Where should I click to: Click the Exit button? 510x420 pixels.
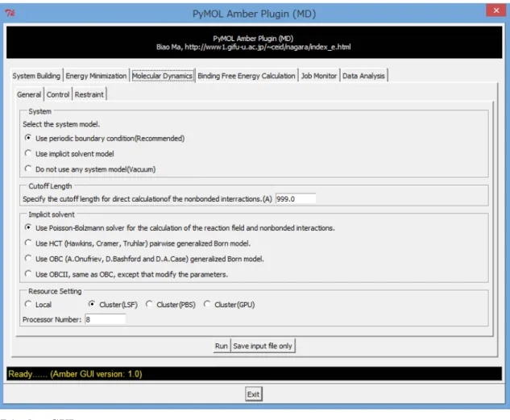click(253, 394)
